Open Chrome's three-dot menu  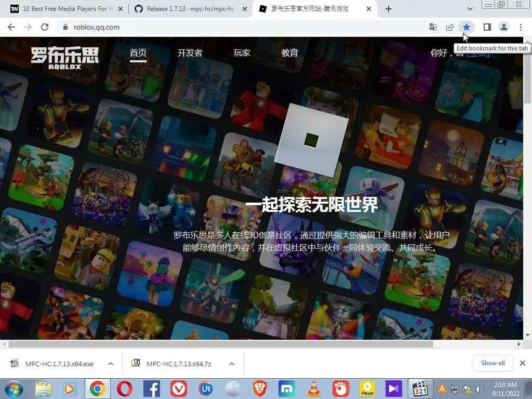coord(521,27)
